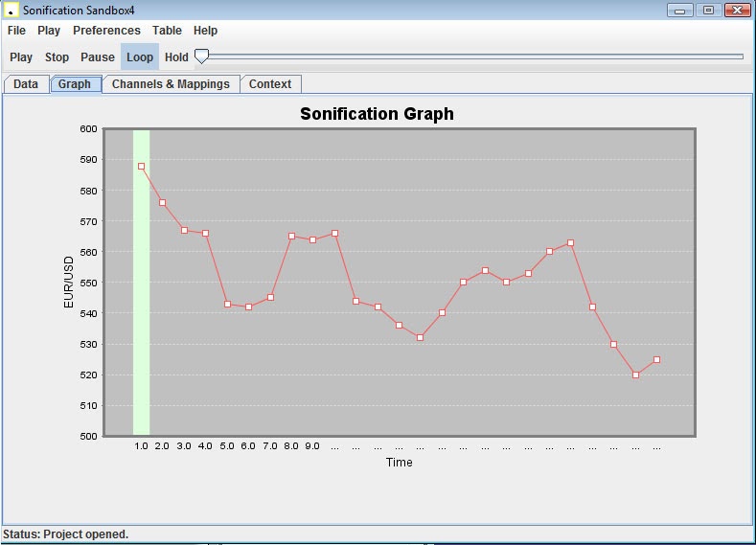Open the Context tab
Viewport: 756px width, 545px height.
click(x=270, y=84)
